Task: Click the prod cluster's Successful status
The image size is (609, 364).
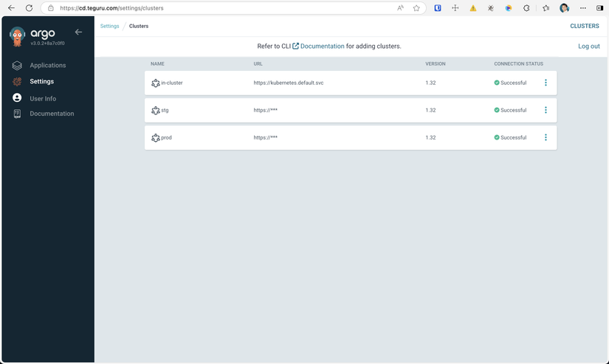Action: click(510, 137)
